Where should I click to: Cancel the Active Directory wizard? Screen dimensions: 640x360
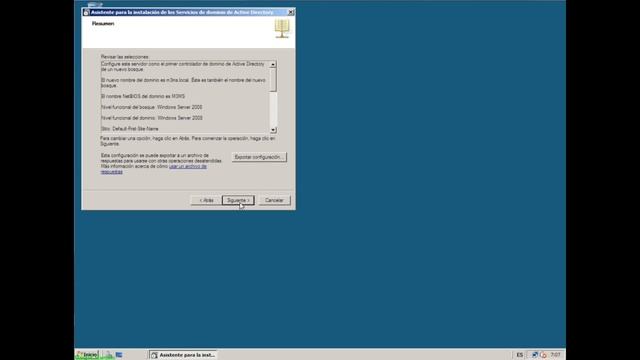pyautogui.click(x=274, y=200)
